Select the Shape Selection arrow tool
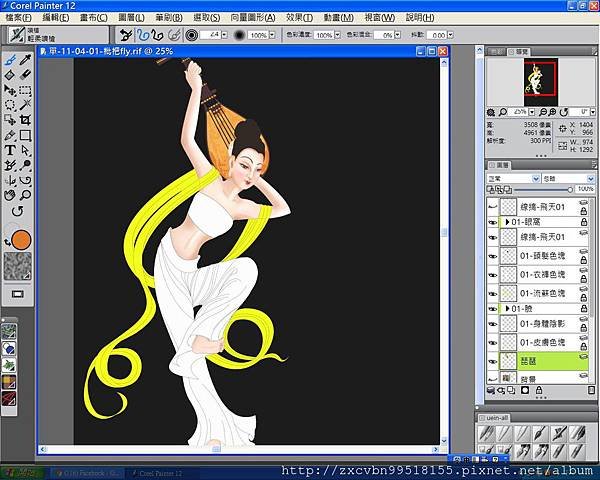Screen dimensions: 600x480 (x=25, y=150)
